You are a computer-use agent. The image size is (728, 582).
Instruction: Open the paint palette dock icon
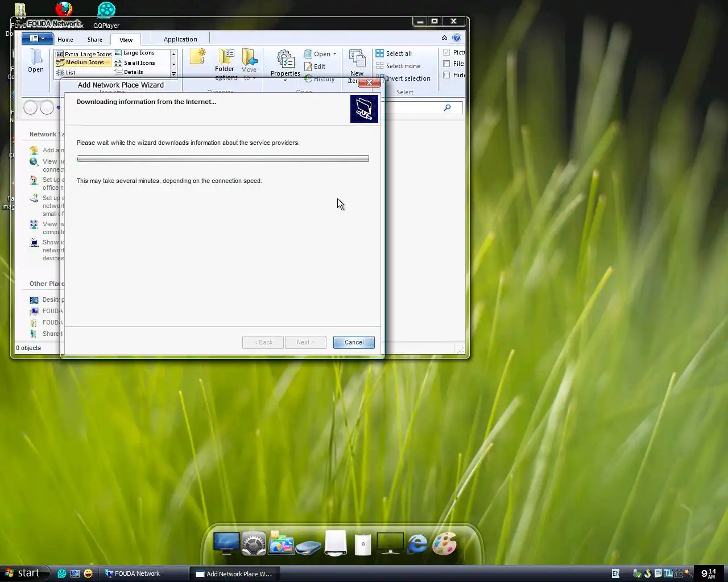click(x=444, y=543)
